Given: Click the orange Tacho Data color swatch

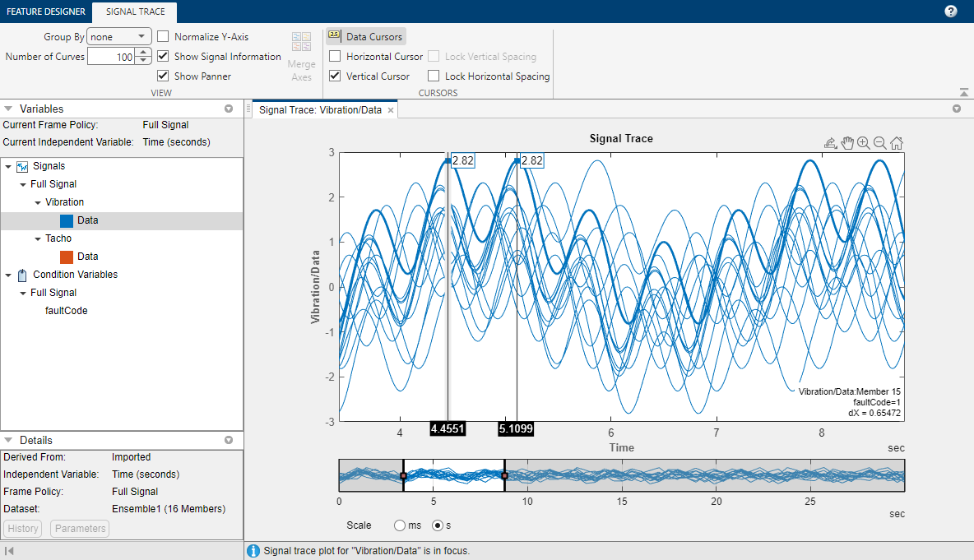Looking at the screenshot, I should (x=67, y=257).
